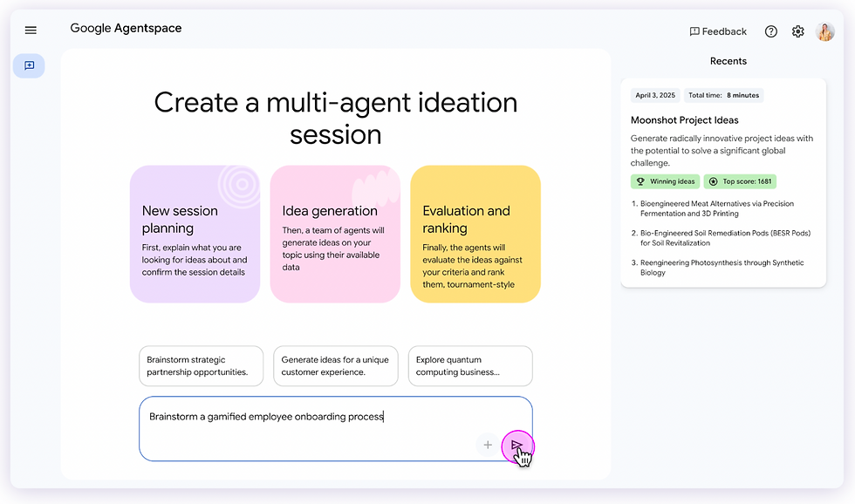Click the Winning ideas badge
855x504 pixels.
[x=665, y=181]
